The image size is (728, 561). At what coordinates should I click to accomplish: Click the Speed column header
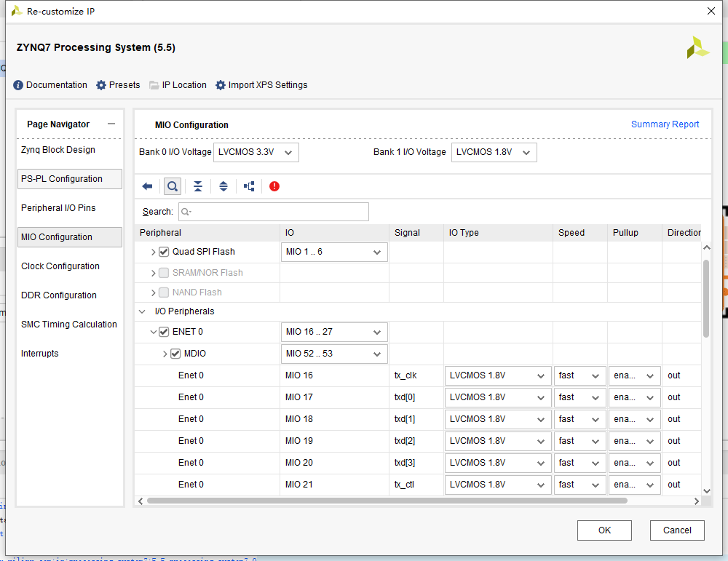coord(580,233)
